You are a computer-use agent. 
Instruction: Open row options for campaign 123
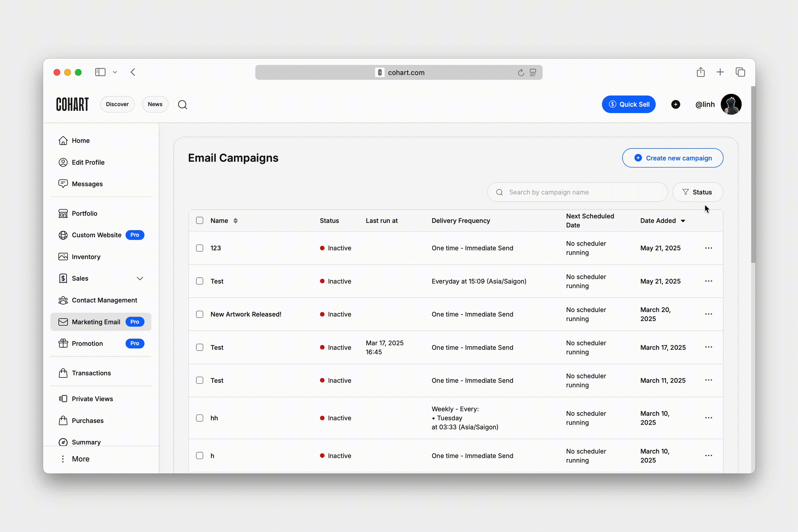(x=709, y=248)
